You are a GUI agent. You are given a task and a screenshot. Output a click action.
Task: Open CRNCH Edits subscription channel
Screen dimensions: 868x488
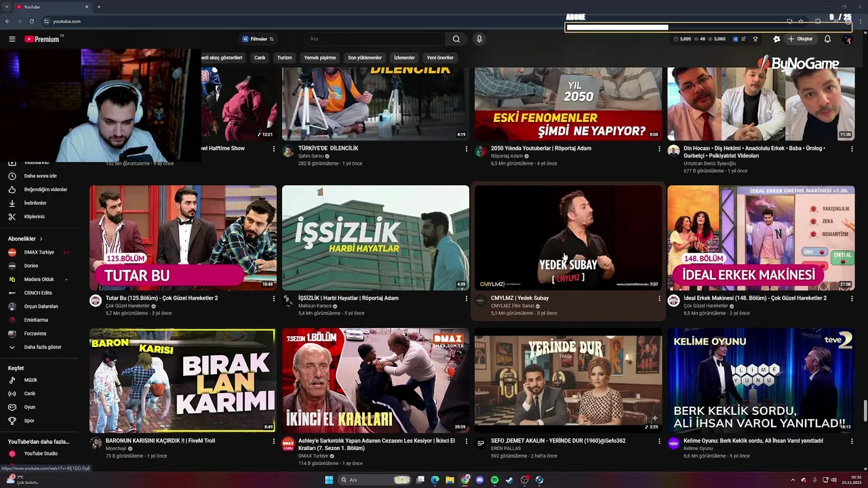coord(39,293)
